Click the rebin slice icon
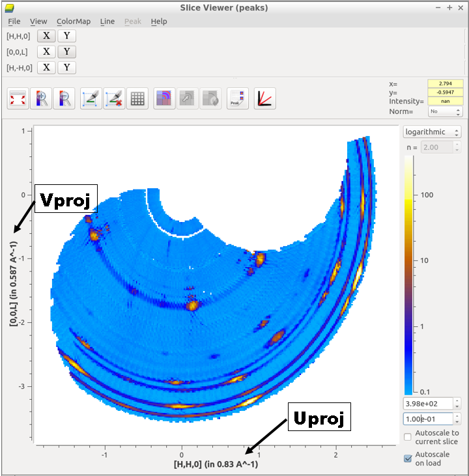Image resolution: width=469 pixels, height=476 pixels. [164, 98]
